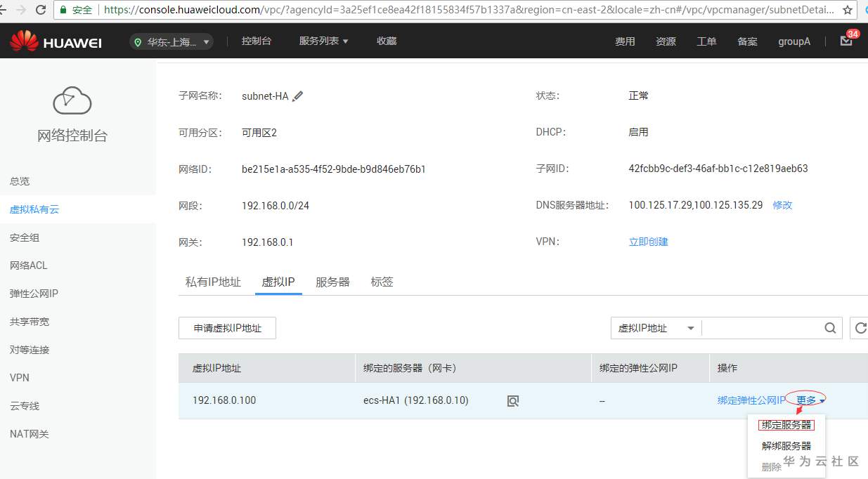Viewport: 868px width, 479px height.
Task: Select 对等连接 in the sidebar
Action: click(30, 350)
